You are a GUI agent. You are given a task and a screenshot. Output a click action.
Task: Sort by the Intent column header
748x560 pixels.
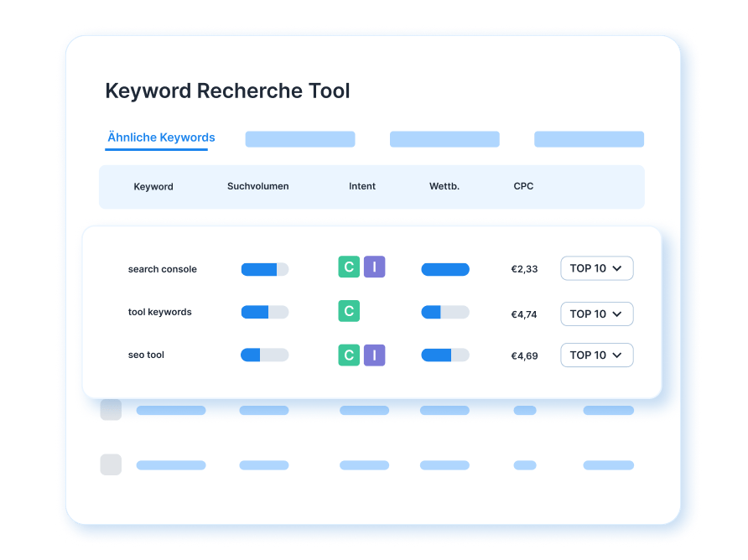(x=362, y=186)
